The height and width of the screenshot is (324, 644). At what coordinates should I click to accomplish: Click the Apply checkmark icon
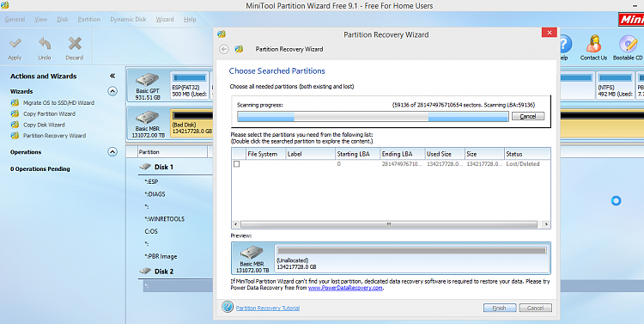click(15, 43)
